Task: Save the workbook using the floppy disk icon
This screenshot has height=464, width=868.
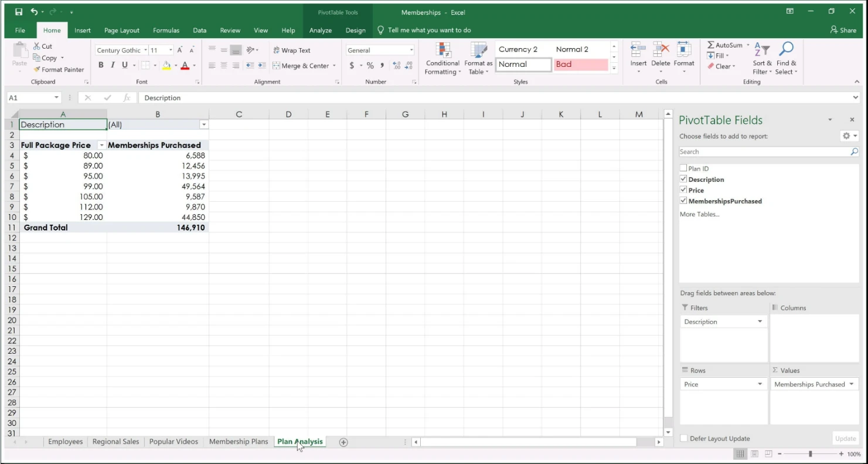Action: [x=19, y=12]
